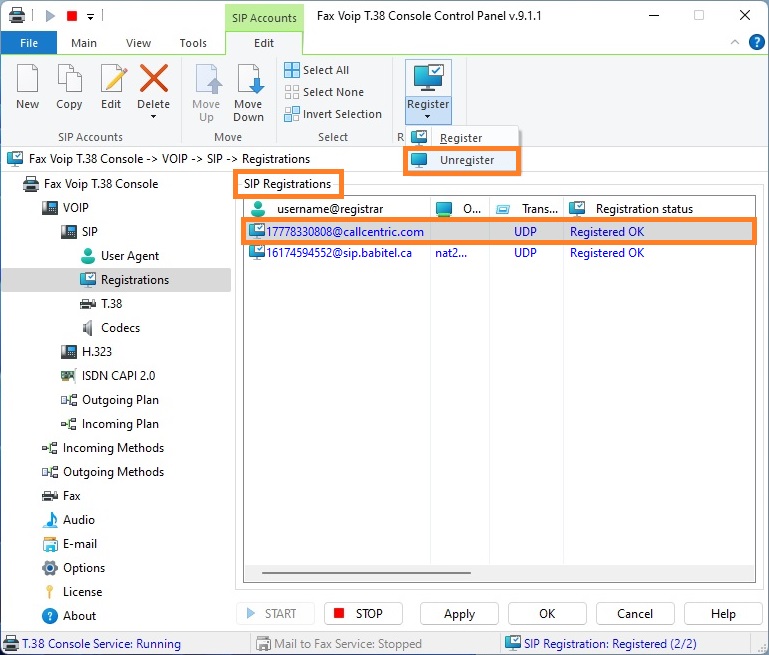769x655 pixels.
Task: Switch to the Edit ribbon tab
Action: (x=264, y=43)
